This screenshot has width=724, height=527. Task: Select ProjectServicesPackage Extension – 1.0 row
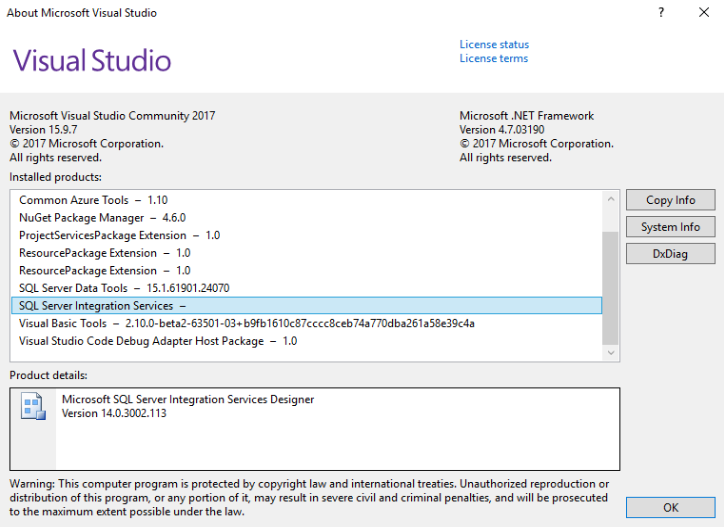(307, 235)
